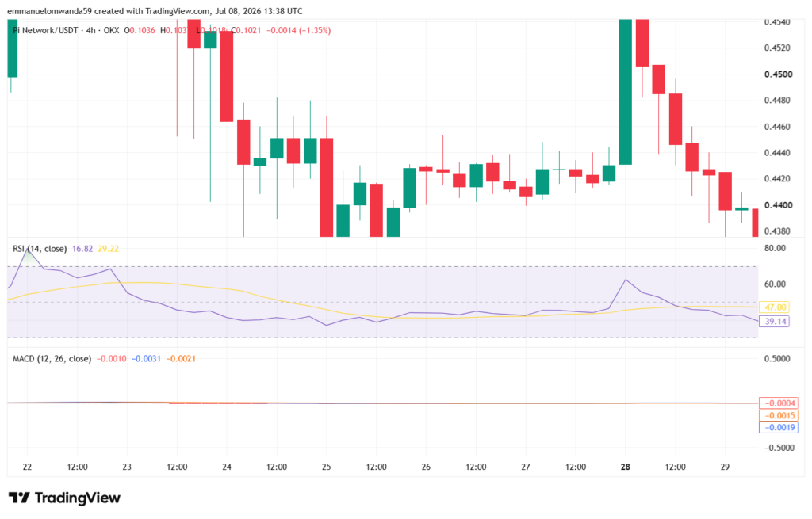Click date 25 on the time axis
This screenshot has height=519, width=812.
[326, 467]
